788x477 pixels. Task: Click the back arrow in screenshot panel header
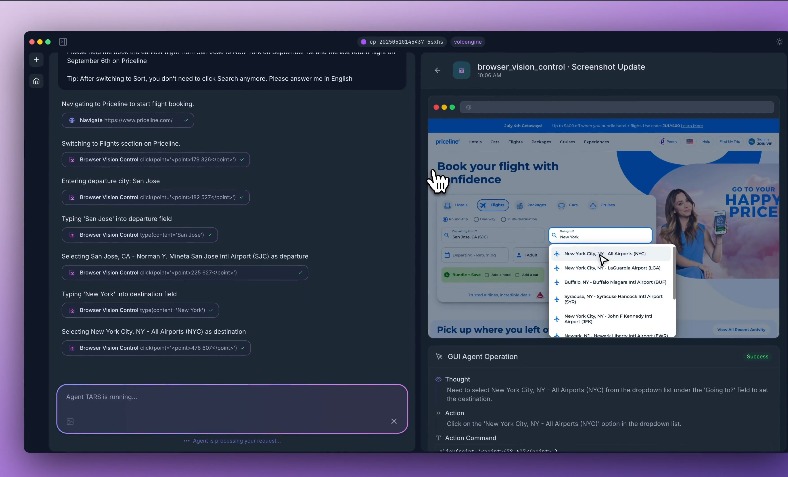(437, 70)
